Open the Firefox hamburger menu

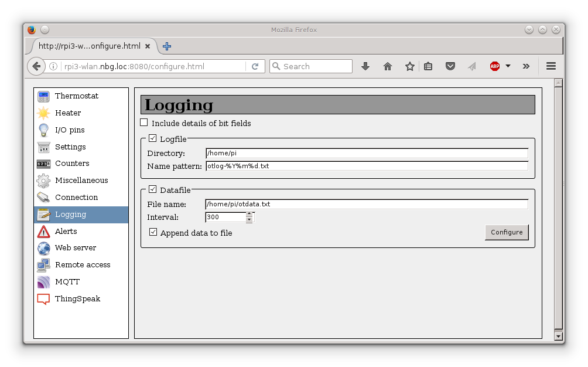pyautogui.click(x=551, y=66)
